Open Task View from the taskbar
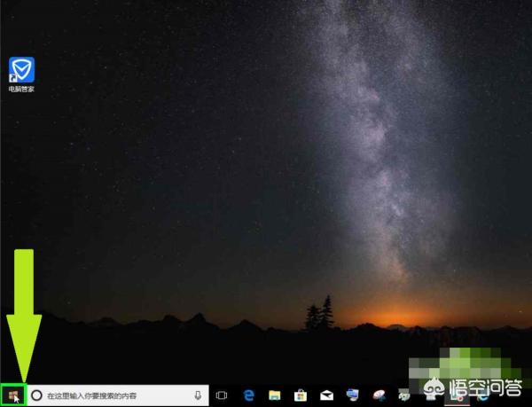This screenshot has width=532, height=407. [x=222, y=395]
